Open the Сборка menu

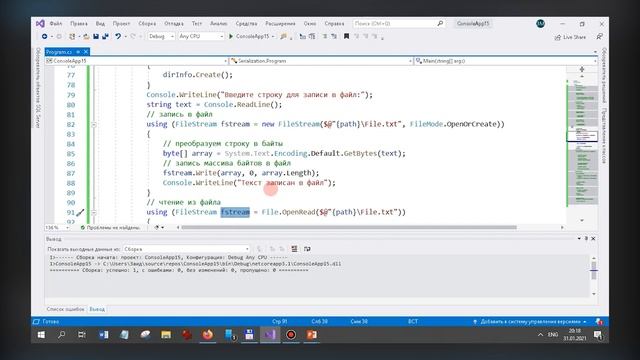147,24
